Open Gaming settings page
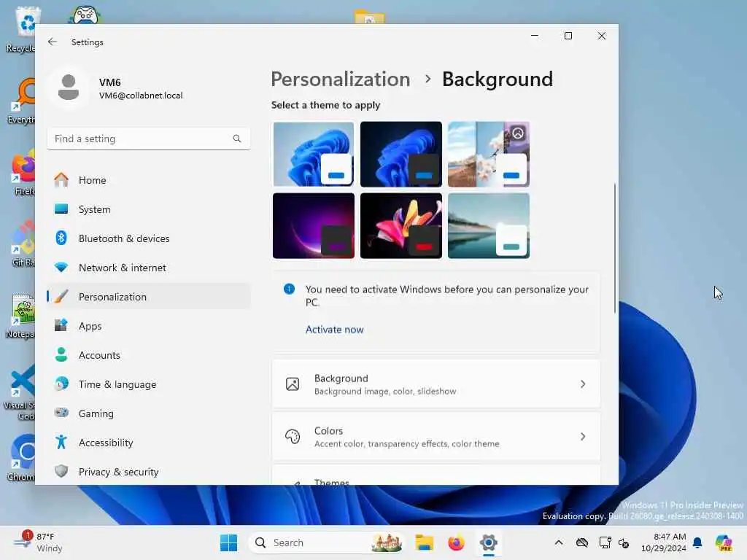The height and width of the screenshot is (560, 747). [x=149, y=413]
